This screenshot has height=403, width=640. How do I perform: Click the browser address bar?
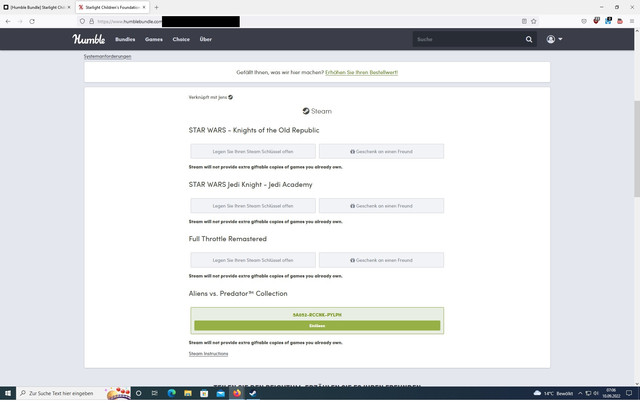[x=306, y=21]
